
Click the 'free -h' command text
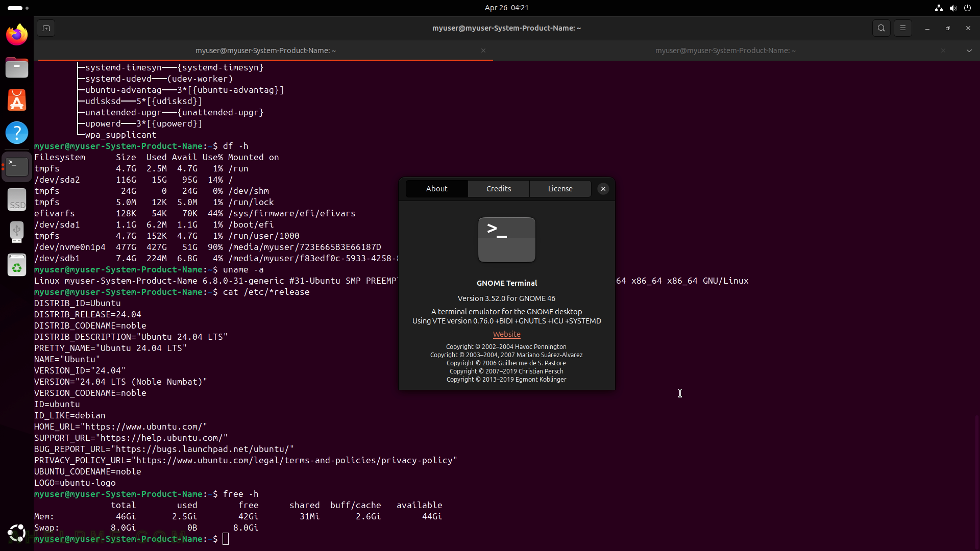pos(241,494)
